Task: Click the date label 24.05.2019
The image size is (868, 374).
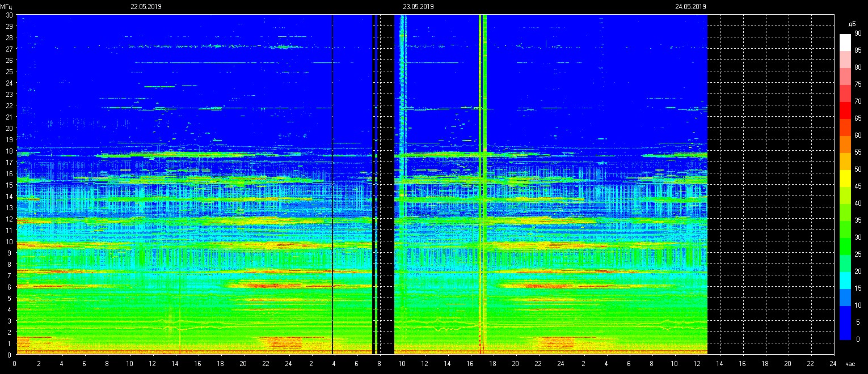Action: coord(690,7)
